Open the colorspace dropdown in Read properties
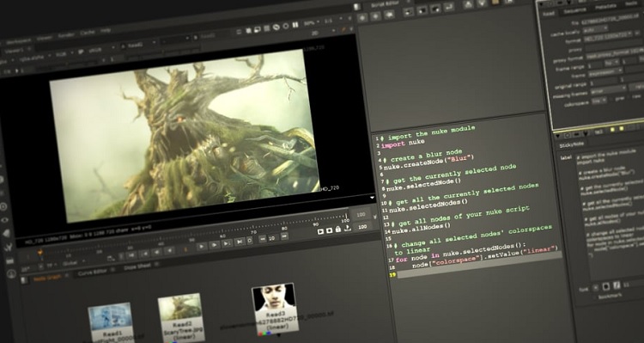644x343 pixels. coord(598,101)
